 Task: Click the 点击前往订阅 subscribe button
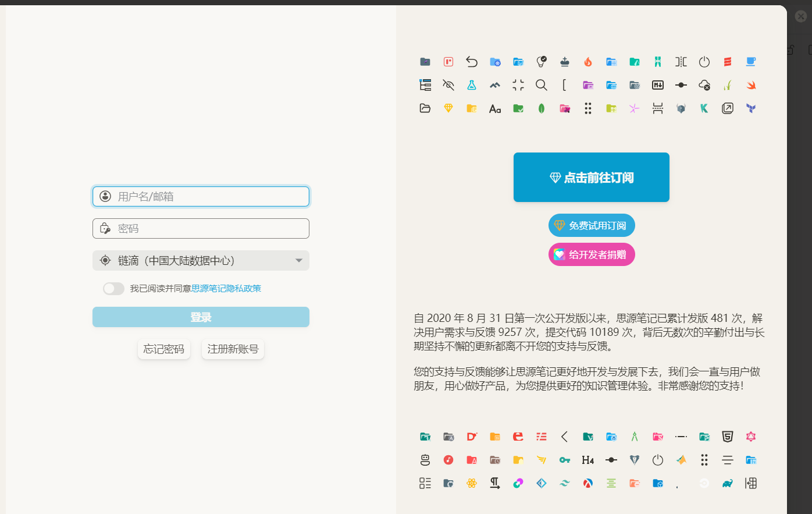[591, 178]
